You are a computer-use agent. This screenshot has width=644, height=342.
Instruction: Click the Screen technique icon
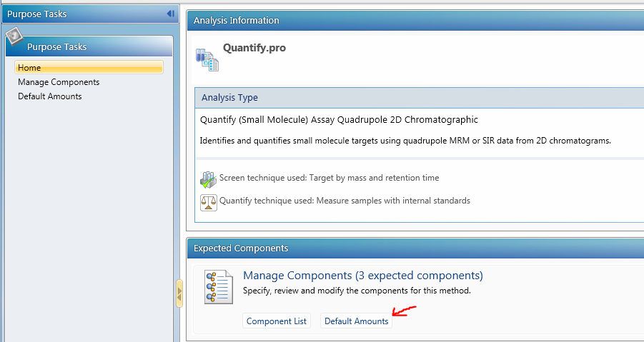(x=208, y=179)
